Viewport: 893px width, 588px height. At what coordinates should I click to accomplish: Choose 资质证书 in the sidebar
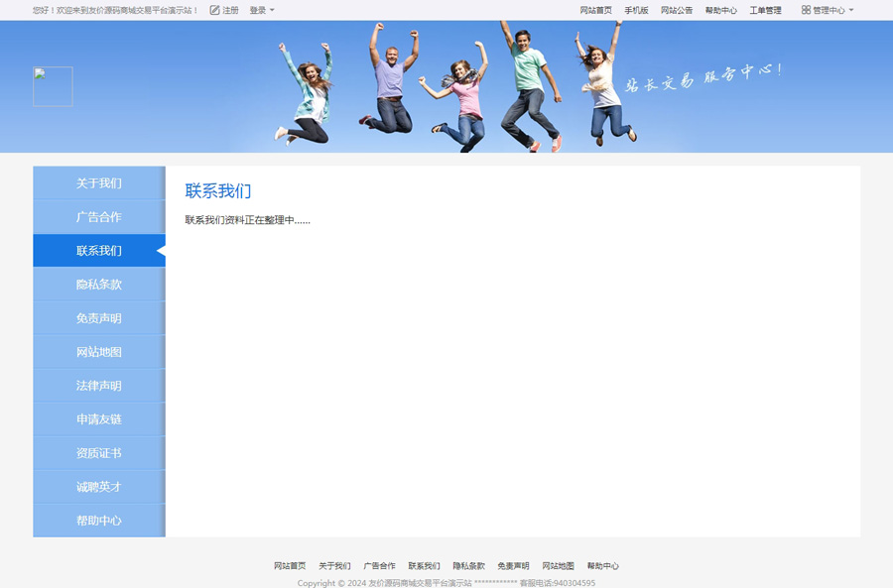(98, 453)
